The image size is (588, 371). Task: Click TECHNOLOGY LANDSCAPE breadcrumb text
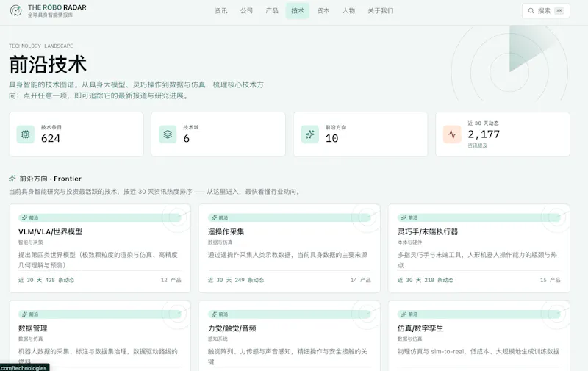(41, 46)
